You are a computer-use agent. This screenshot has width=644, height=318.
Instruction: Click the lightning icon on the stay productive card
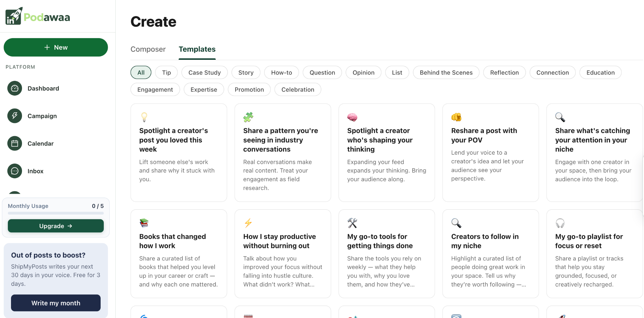(x=248, y=223)
